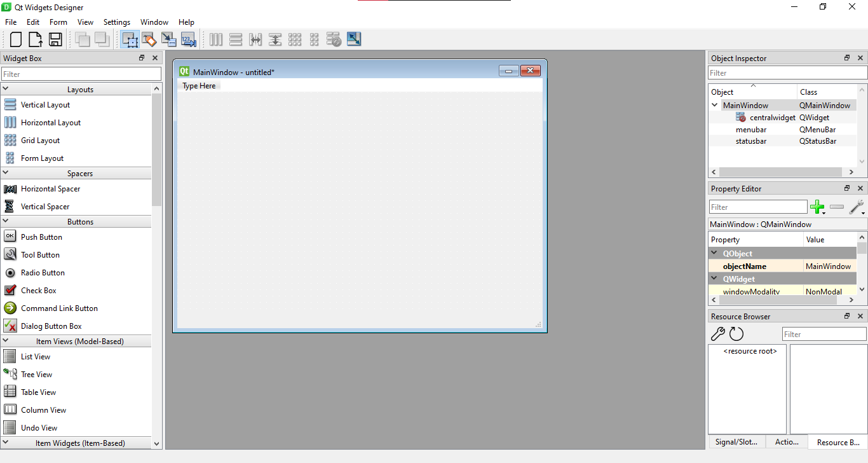This screenshot has height=463, width=868.
Task: Click the Save floppy disk icon
Action: coord(55,39)
